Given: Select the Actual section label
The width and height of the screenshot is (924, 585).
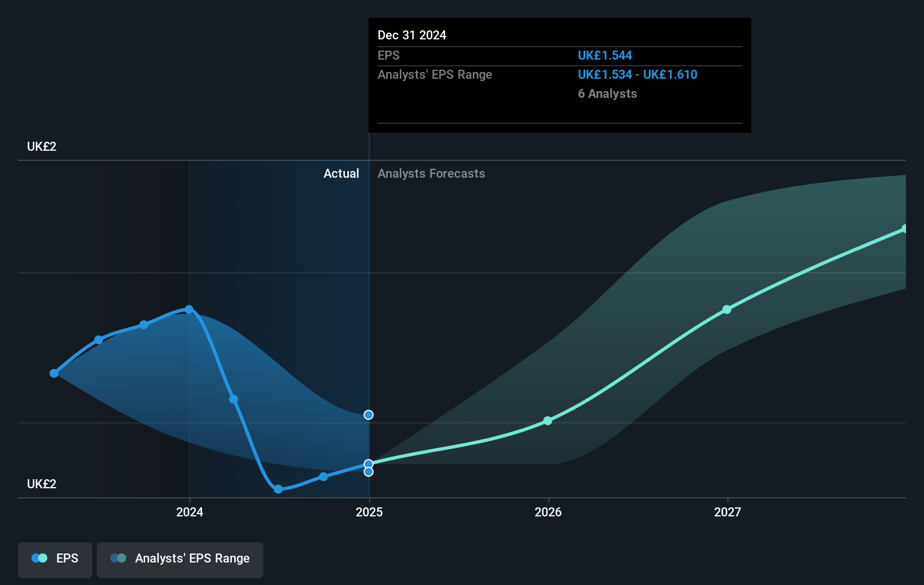Looking at the screenshot, I should pyautogui.click(x=341, y=173).
